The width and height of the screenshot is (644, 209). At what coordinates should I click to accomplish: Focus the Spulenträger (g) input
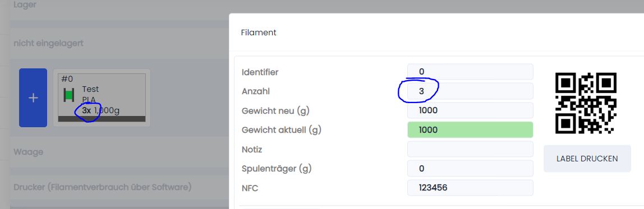click(470, 168)
